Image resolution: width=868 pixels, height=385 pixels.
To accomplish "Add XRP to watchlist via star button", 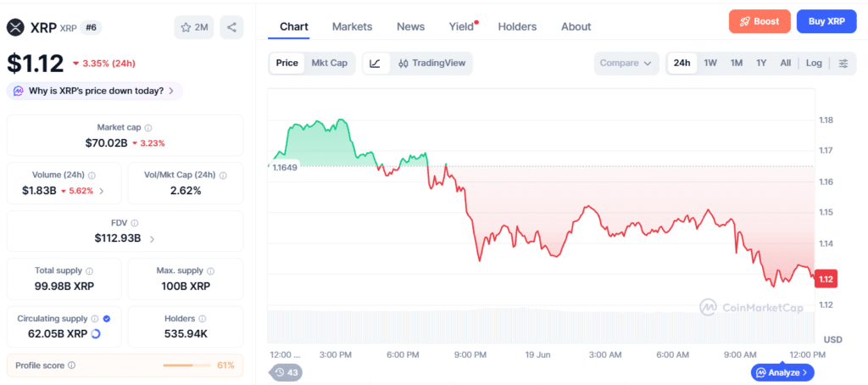I will pos(194,27).
